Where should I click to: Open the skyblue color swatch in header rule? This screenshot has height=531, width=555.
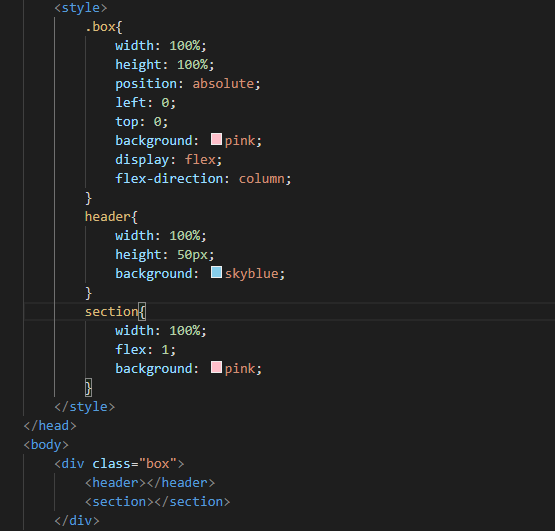point(216,272)
